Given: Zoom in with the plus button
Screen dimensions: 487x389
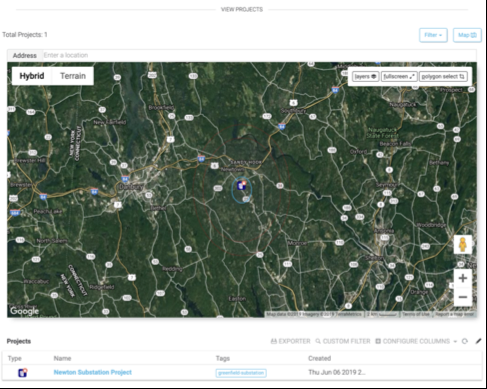Looking at the screenshot, I should (x=463, y=278).
